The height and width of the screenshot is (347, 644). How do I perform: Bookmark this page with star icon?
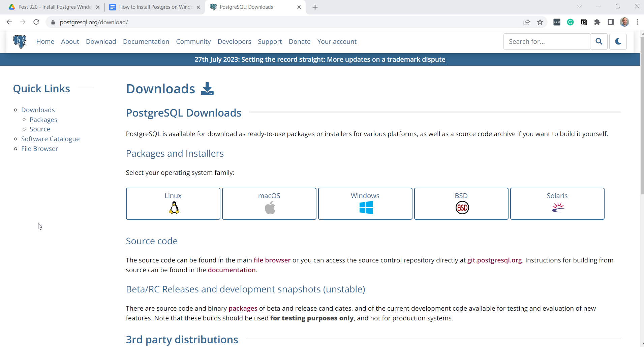(x=540, y=22)
